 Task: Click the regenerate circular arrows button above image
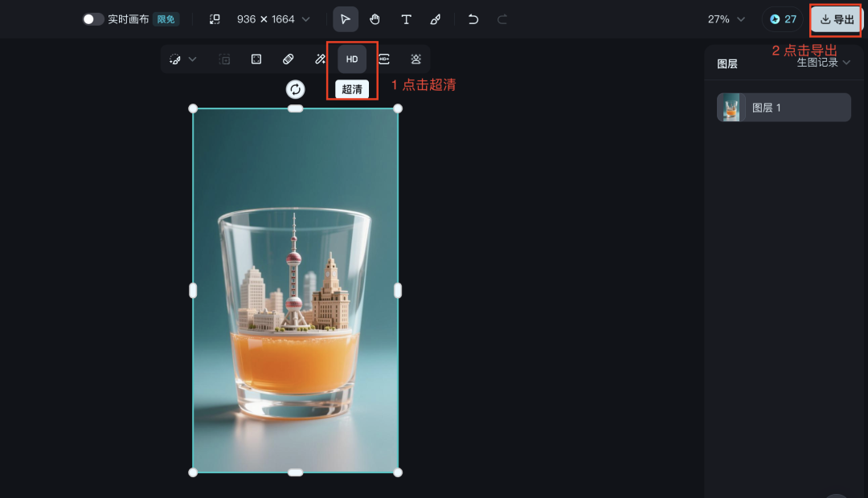coord(296,89)
